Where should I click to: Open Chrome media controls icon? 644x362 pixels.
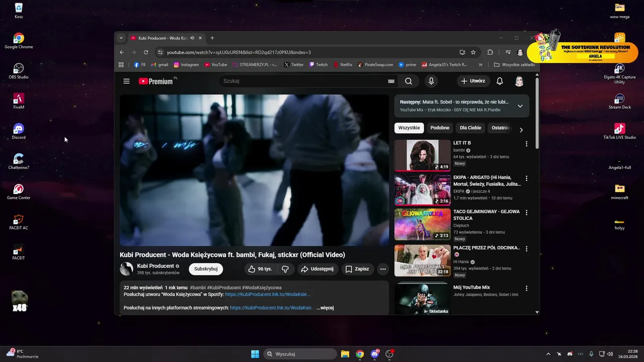508,52
